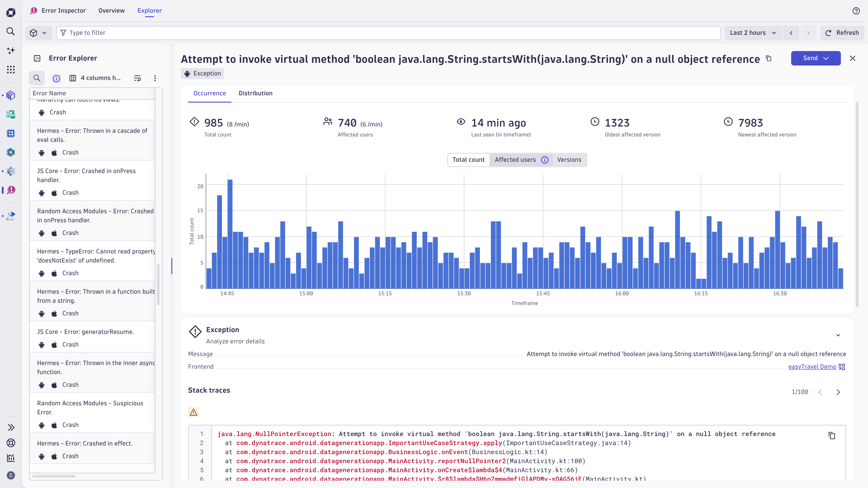This screenshot has width=868, height=488.
Task: Select Total count in the chart toggle group
Action: pyautogui.click(x=468, y=160)
